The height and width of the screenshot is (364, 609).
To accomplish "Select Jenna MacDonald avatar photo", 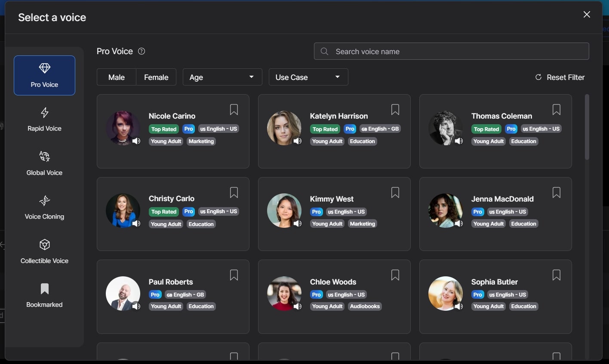I will coord(446,211).
